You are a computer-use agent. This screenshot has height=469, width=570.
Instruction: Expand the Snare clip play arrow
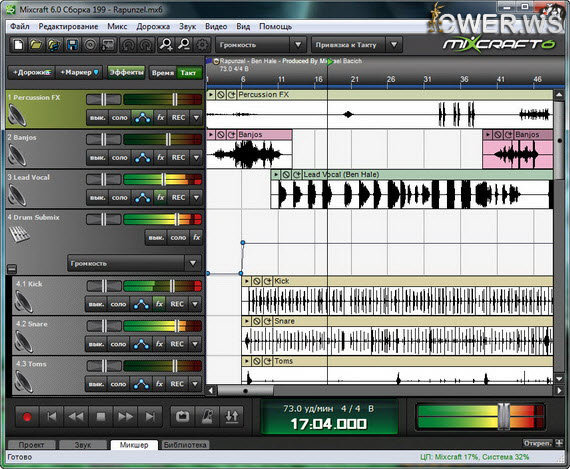pyautogui.click(x=247, y=321)
